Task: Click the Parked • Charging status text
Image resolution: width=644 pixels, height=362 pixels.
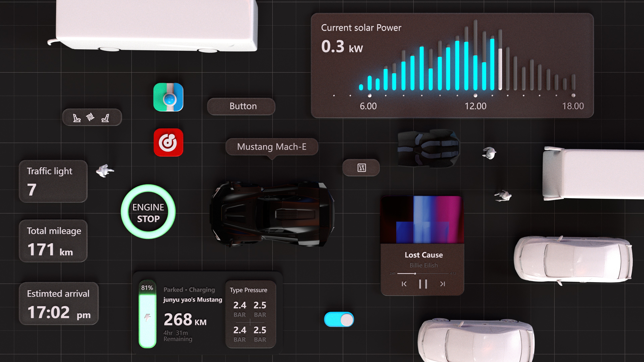Action: (189, 290)
